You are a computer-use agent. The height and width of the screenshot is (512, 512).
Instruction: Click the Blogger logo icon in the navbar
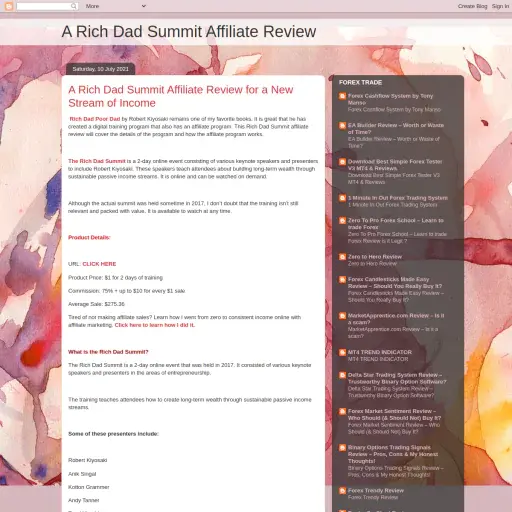point(9,6)
